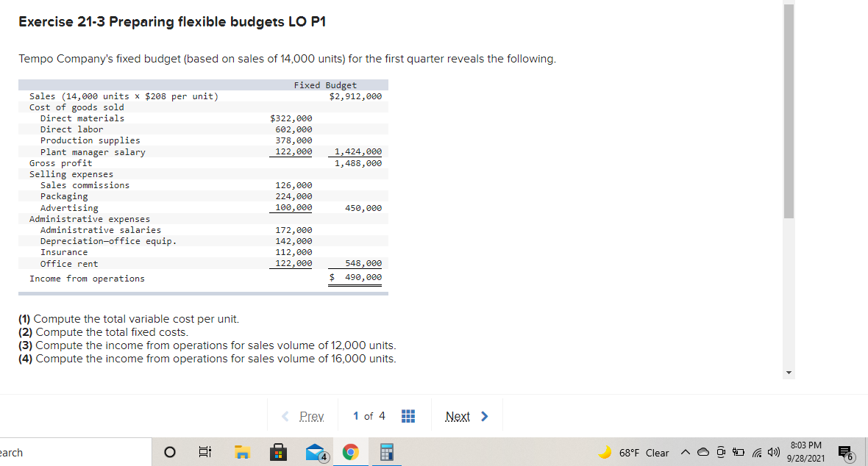Open the screen cast tray icon
This screenshot has height=466, width=868.
[x=722, y=454]
